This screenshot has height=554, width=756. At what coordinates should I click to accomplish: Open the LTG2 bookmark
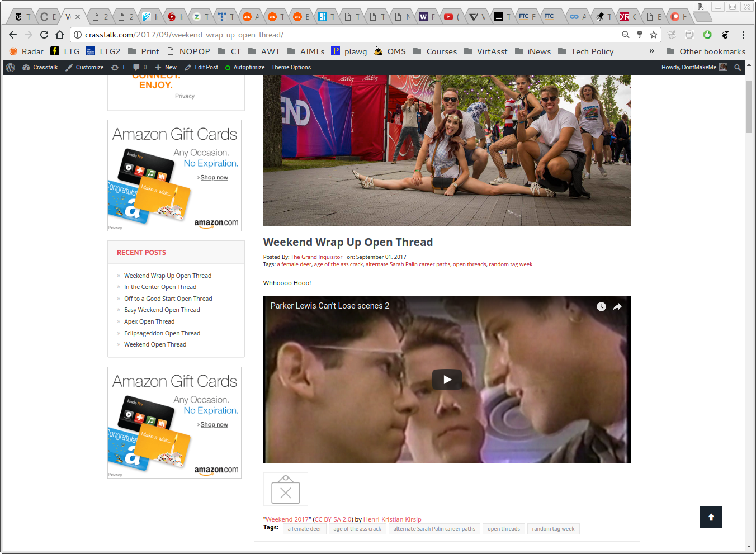point(103,51)
